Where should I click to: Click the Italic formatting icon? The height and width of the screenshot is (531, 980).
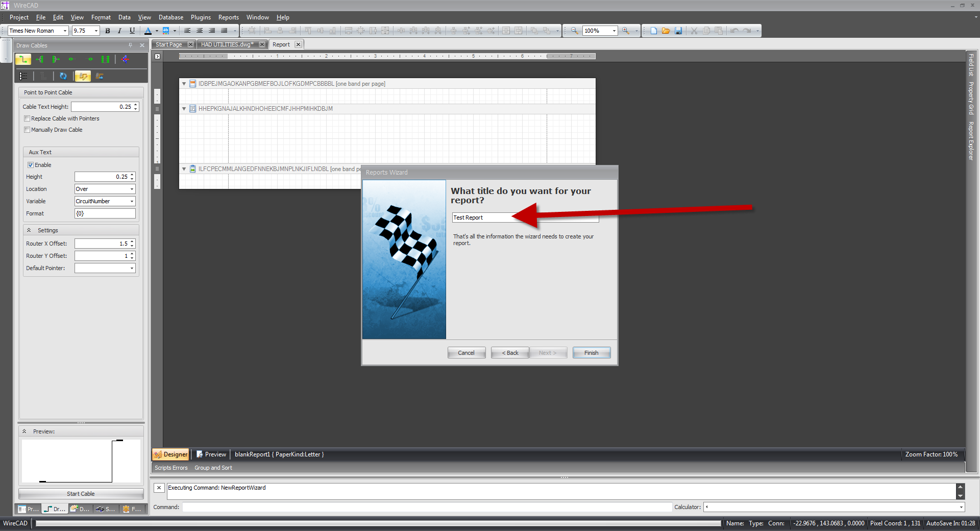119,31
